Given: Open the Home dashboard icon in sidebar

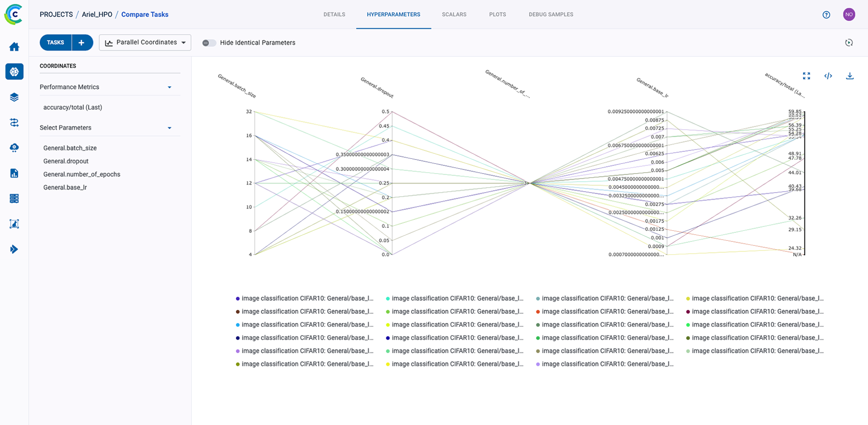Looking at the screenshot, I should pyautogui.click(x=14, y=47).
